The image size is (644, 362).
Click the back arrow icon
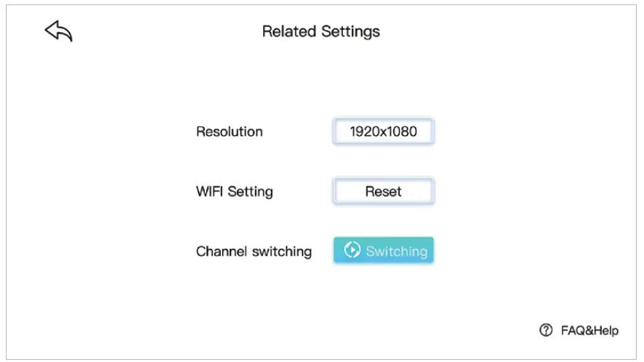click(x=58, y=31)
